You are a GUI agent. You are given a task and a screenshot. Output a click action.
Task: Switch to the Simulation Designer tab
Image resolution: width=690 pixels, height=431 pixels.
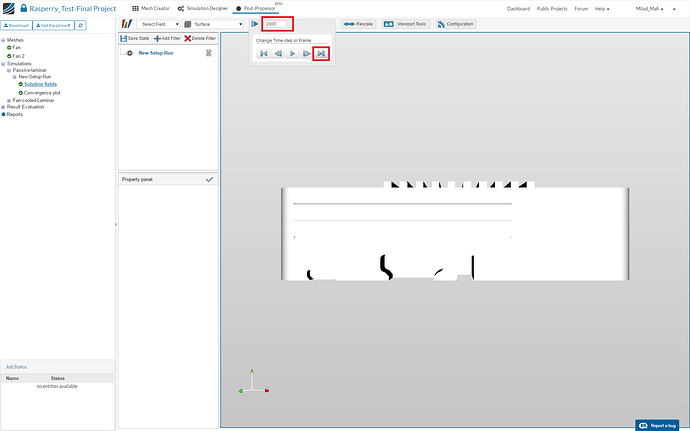[203, 8]
